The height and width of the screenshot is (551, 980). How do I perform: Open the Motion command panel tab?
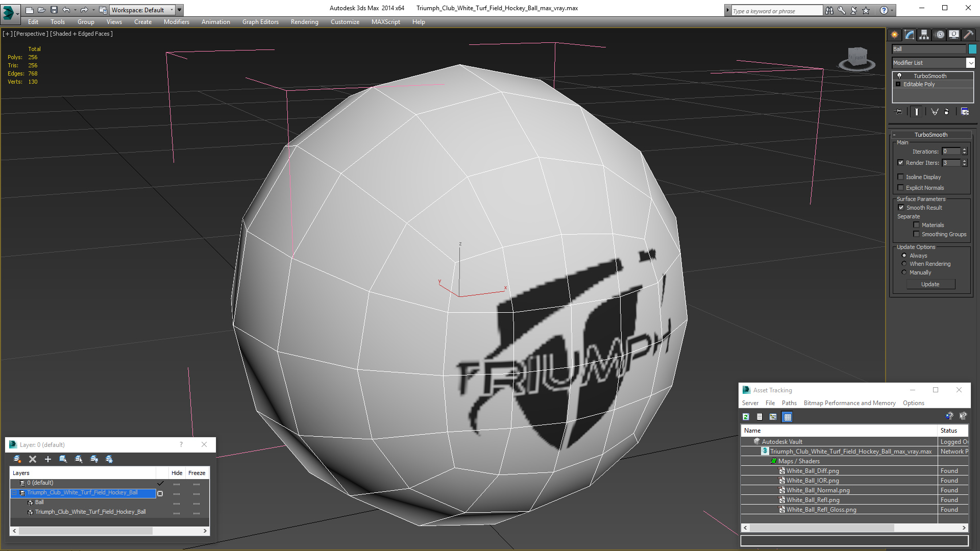(x=940, y=35)
